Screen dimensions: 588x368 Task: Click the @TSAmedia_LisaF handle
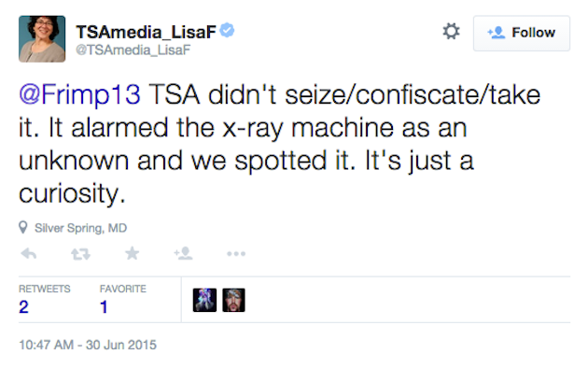click(x=133, y=50)
